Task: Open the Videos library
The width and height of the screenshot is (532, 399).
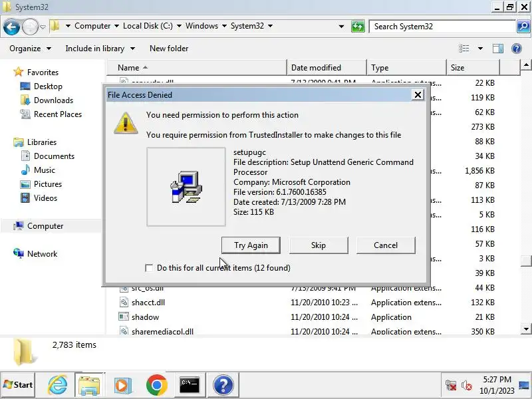Action: pyautogui.click(x=39, y=198)
